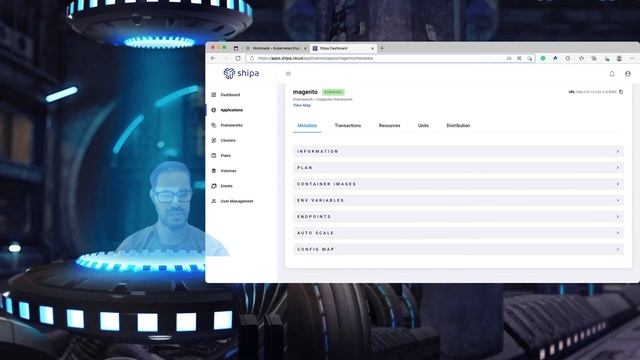Open Events in the sidebar
640x360 pixels.
coord(227,186)
